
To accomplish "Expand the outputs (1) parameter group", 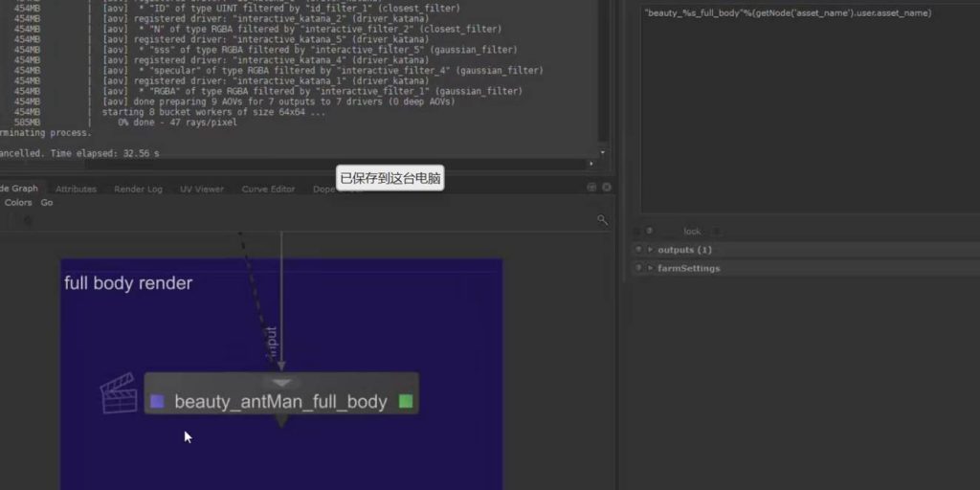I will pos(651,250).
